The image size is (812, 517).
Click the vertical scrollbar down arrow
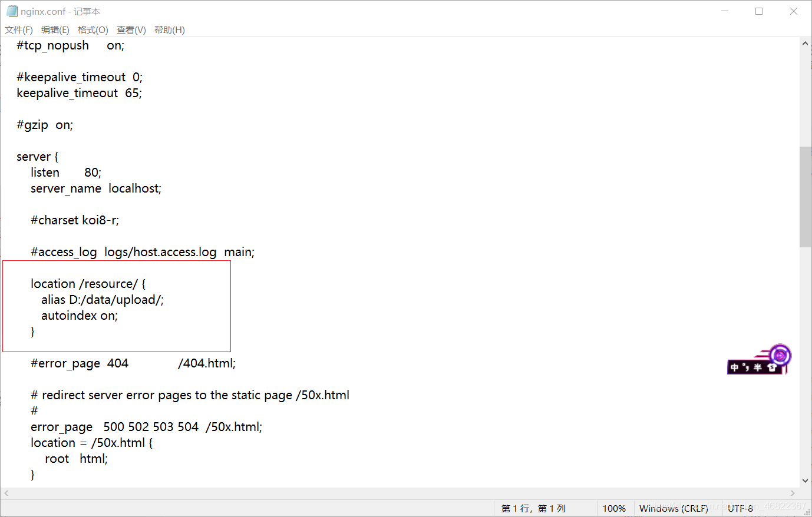coord(806,481)
